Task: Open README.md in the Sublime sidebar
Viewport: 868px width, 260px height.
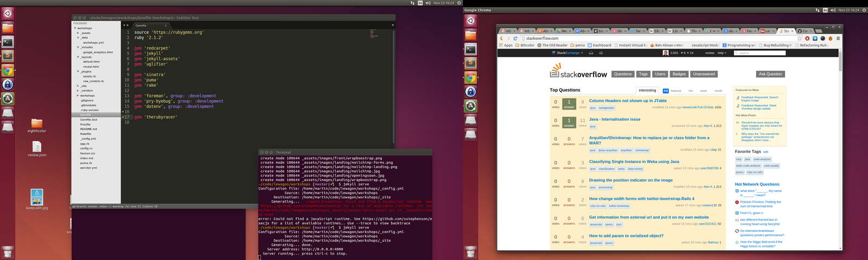Action: pyautogui.click(x=88, y=129)
